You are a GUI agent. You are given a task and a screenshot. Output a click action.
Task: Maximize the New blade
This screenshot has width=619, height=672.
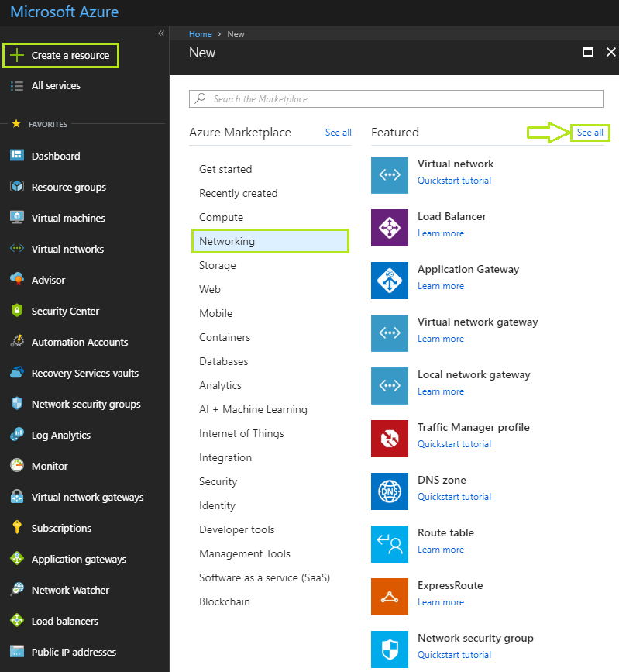588,52
